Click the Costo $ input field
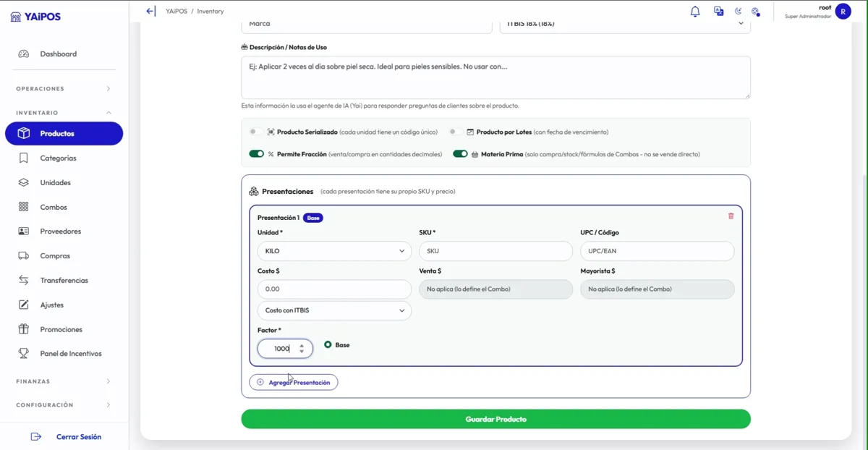This screenshot has width=868, height=450. point(334,289)
